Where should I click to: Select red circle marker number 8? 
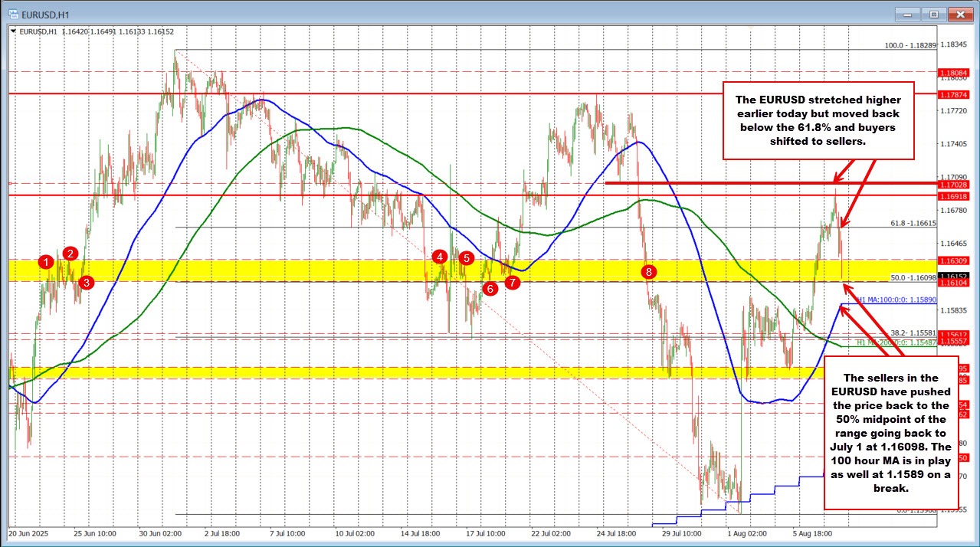[649, 271]
